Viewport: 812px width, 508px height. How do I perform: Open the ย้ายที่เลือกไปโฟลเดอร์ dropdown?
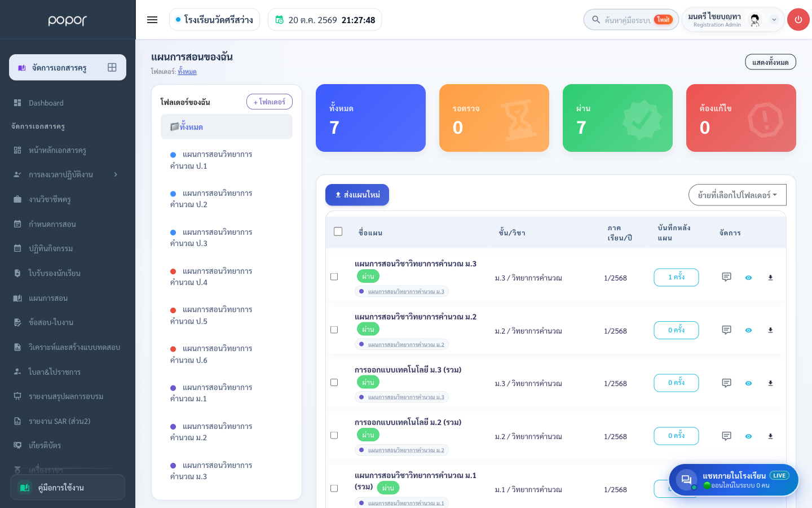point(738,195)
